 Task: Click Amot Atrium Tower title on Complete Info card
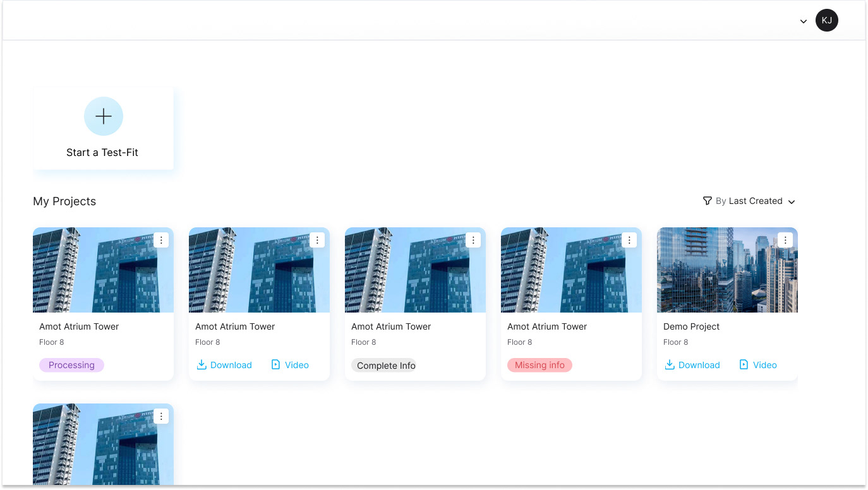click(x=391, y=326)
